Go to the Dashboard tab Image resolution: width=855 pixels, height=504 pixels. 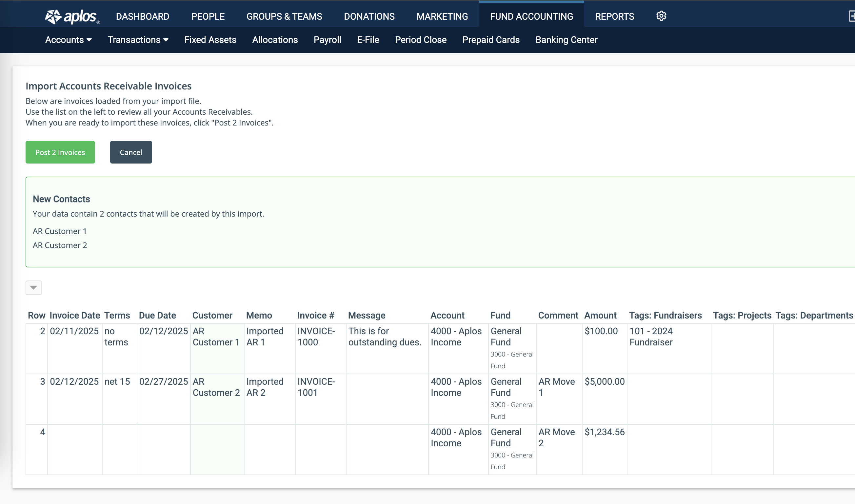(x=143, y=16)
